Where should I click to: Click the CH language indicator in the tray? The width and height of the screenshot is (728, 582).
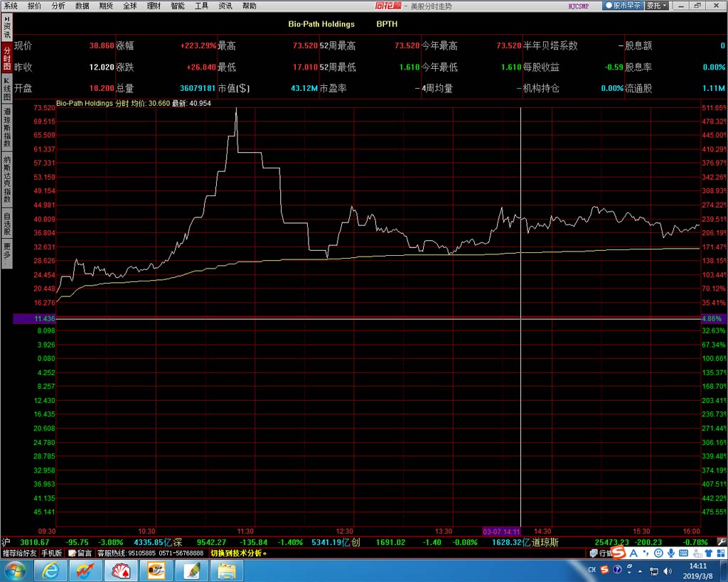[x=591, y=570]
